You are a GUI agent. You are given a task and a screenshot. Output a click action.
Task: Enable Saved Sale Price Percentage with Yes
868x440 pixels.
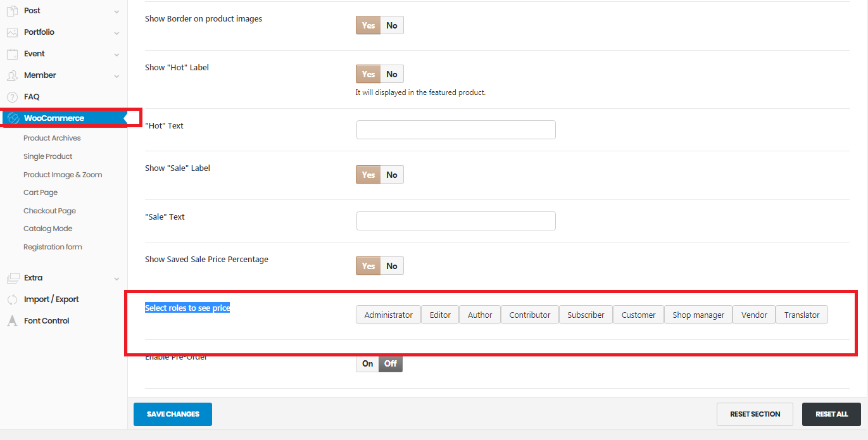[x=368, y=266]
